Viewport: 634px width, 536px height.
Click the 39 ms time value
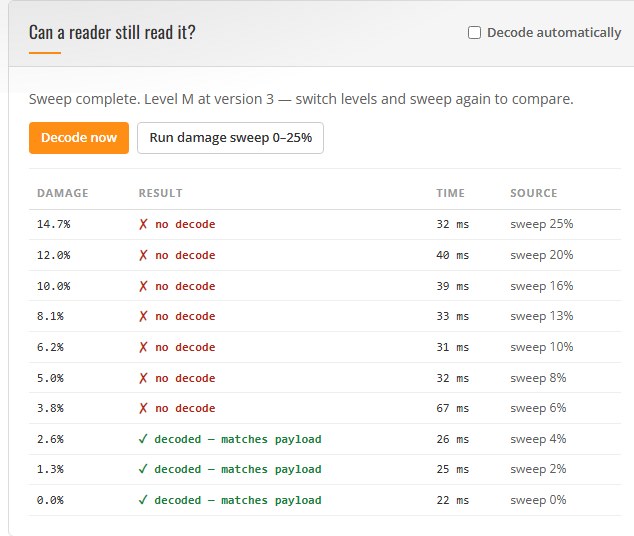coord(453,286)
